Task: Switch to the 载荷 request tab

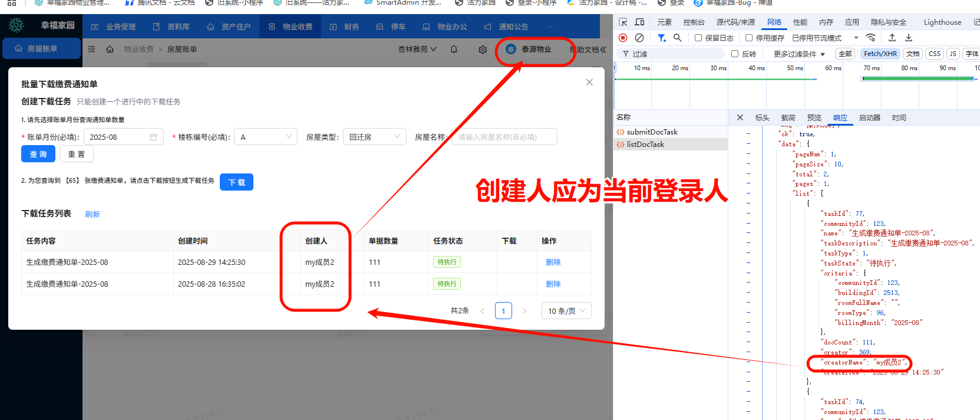Action: (788, 117)
